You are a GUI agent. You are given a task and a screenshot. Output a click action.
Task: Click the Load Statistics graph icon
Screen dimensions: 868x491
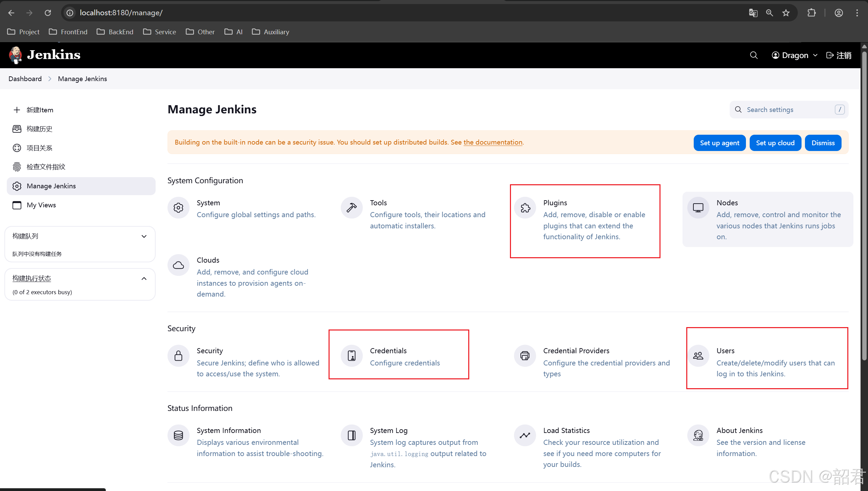tap(525, 435)
